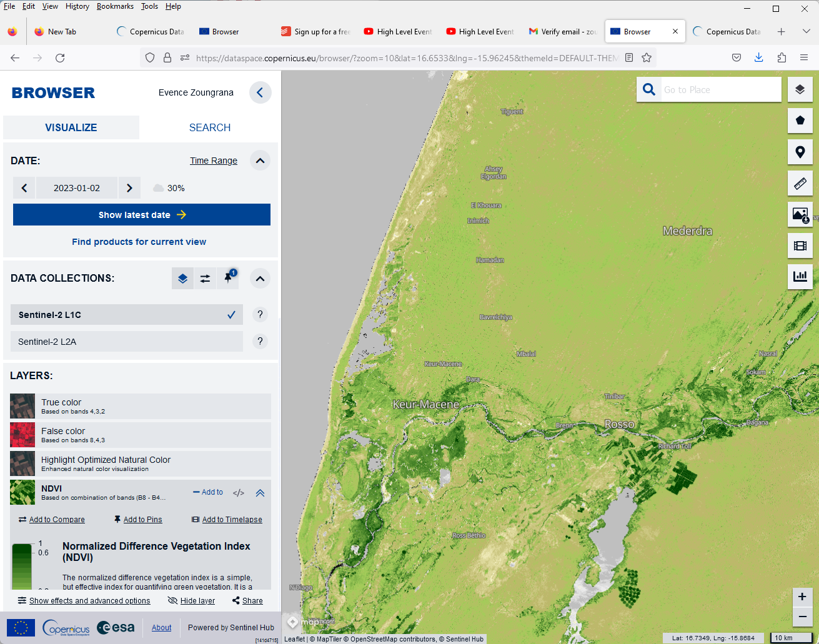
Task: Open the Tools menu
Action: click(x=149, y=6)
